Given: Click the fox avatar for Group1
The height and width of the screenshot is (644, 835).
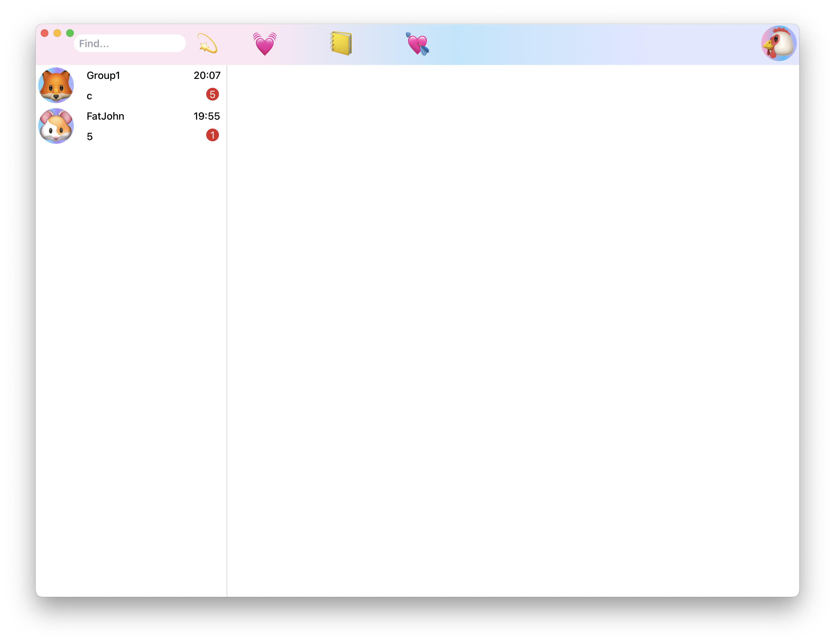Looking at the screenshot, I should [x=56, y=85].
